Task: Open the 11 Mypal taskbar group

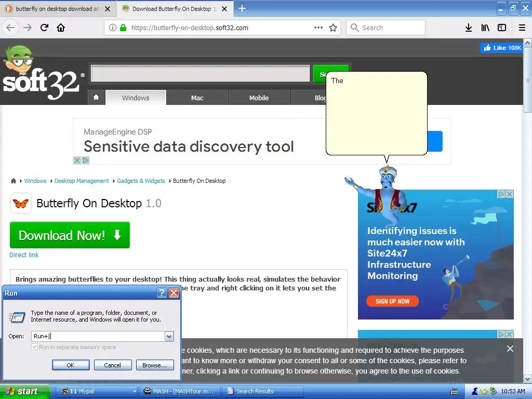Action: (96, 391)
